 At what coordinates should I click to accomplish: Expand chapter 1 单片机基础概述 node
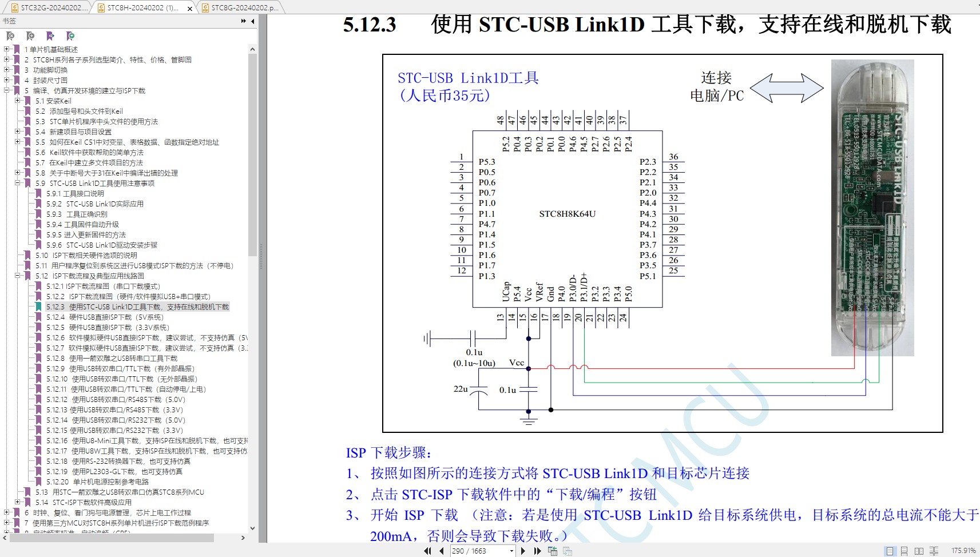(x=7, y=49)
